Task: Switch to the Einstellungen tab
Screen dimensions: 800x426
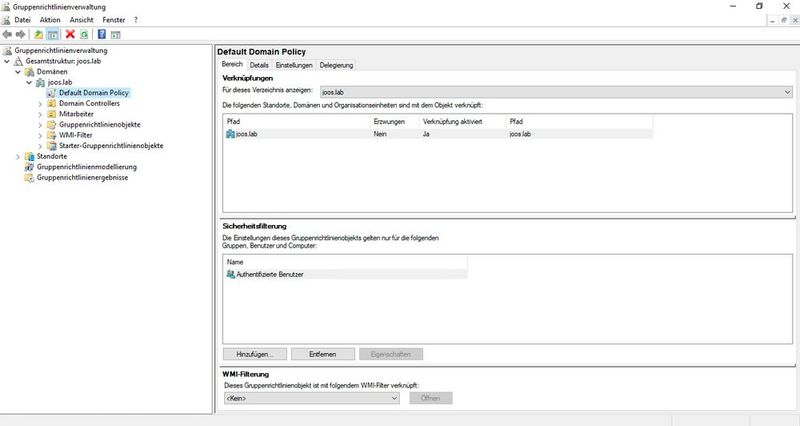Action: point(294,65)
